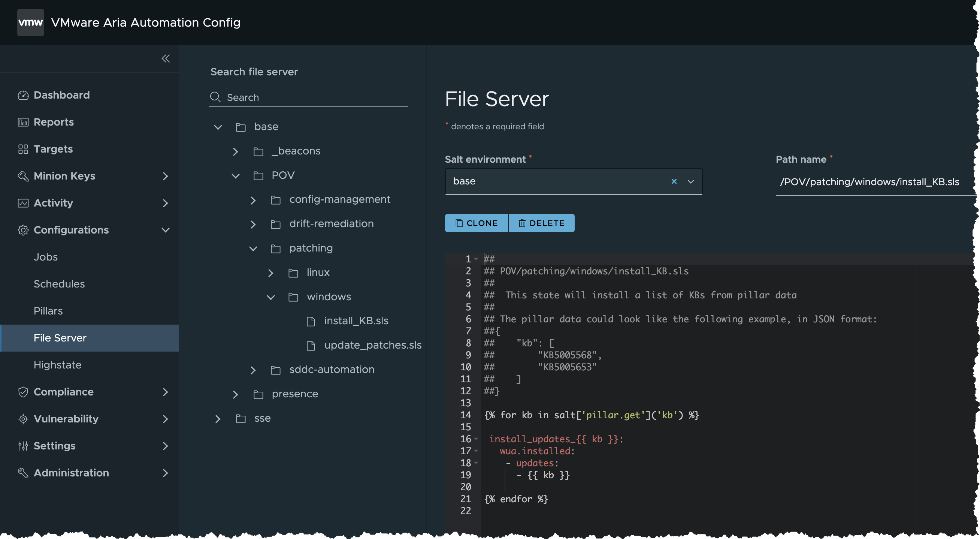Click the DELETE button
This screenshot has width=980, height=539.
[x=541, y=223]
